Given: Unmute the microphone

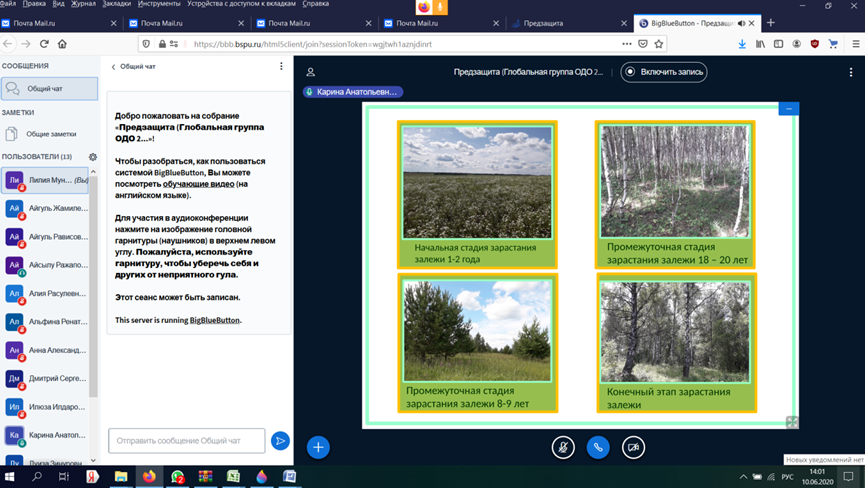Looking at the screenshot, I should coord(563,447).
